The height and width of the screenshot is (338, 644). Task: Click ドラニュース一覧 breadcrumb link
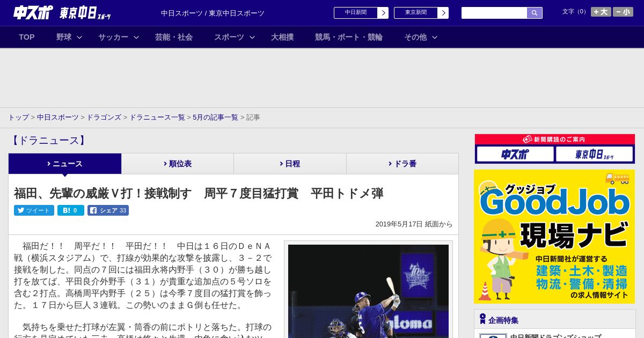pyautogui.click(x=157, y=117)
